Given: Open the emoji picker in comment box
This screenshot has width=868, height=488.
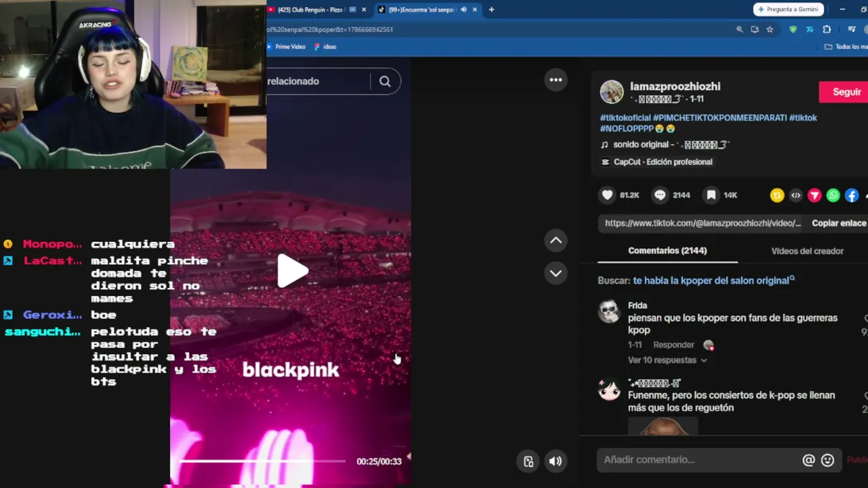Looking at the screenshot, I should (x=827, y=460).
